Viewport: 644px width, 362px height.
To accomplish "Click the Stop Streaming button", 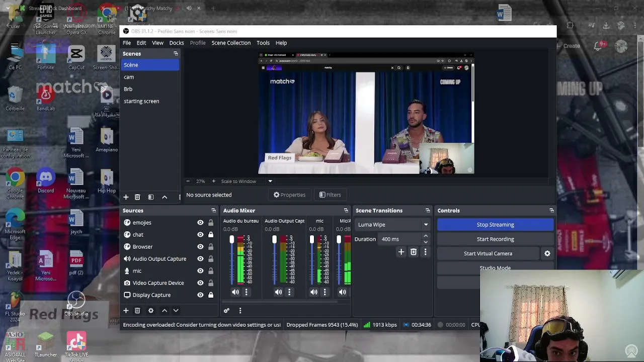I will pyautogui.click(x=496, y=225).
